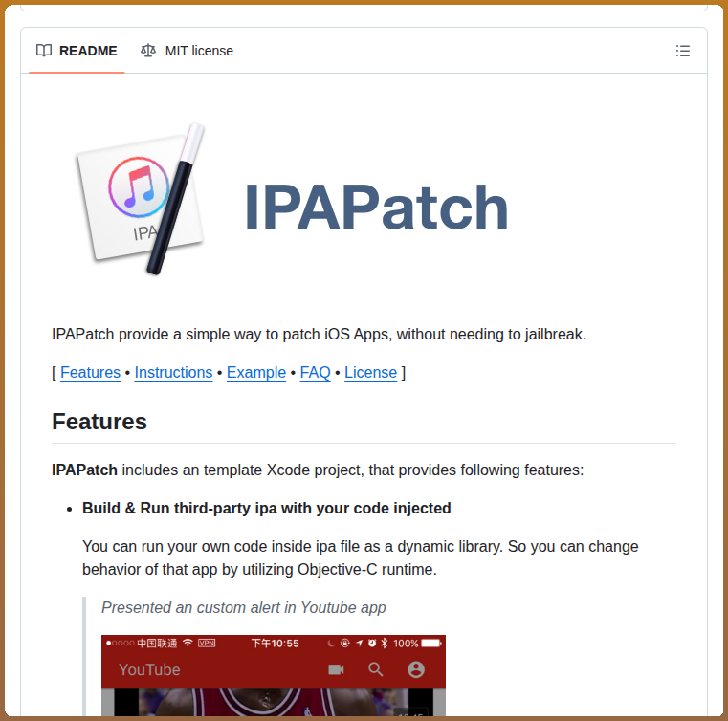Click 'Presented an custom alert in Youtube app' caption
Viewport: 728px width, 721px height.
tap(244, 608)
